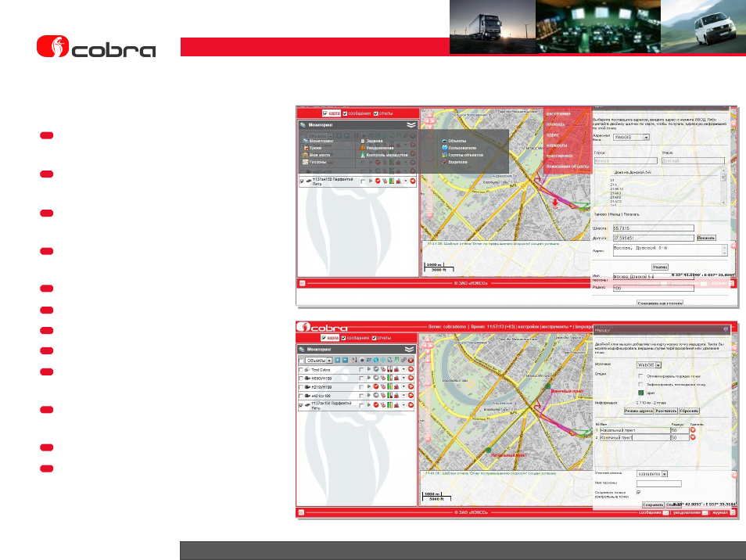746x560 pixels.
Task: Collapse the upper screenshot's Мониторинг panel chevron
Action: [x=411, y=124]
